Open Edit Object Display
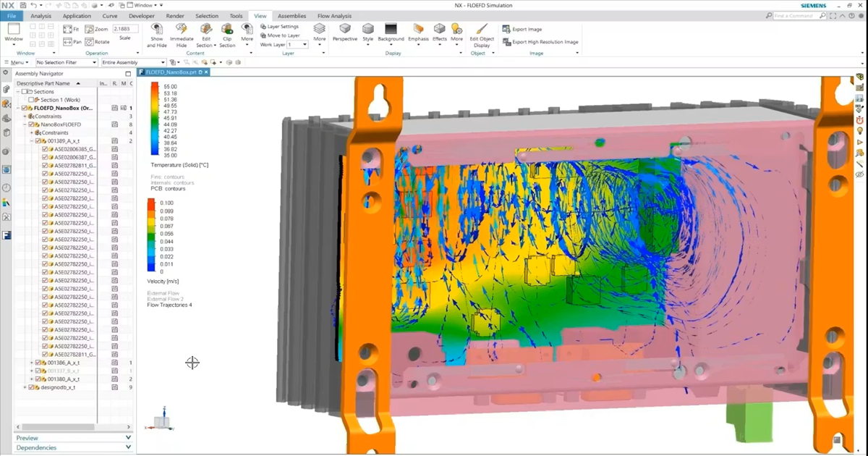The image size is (868, 456). 482,34
